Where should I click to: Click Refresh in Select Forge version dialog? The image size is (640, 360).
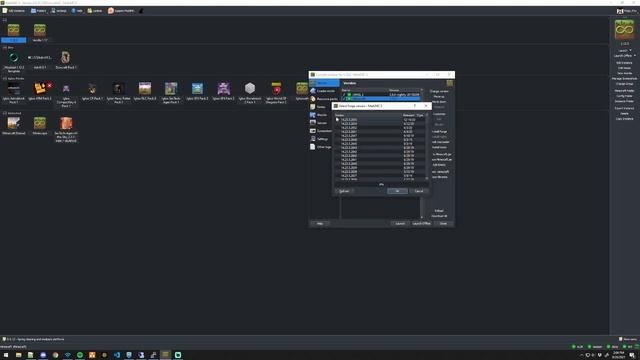click(x=344, y=191)
